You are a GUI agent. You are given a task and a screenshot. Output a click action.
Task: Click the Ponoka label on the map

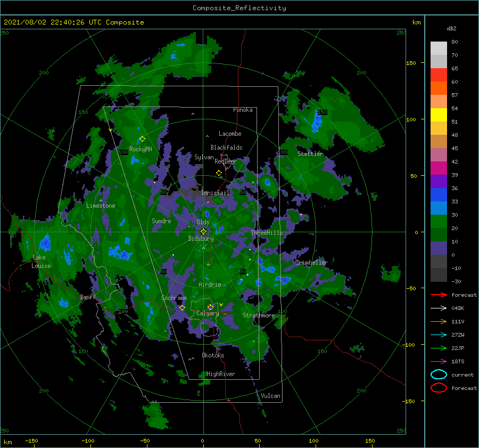coord(243,110)
